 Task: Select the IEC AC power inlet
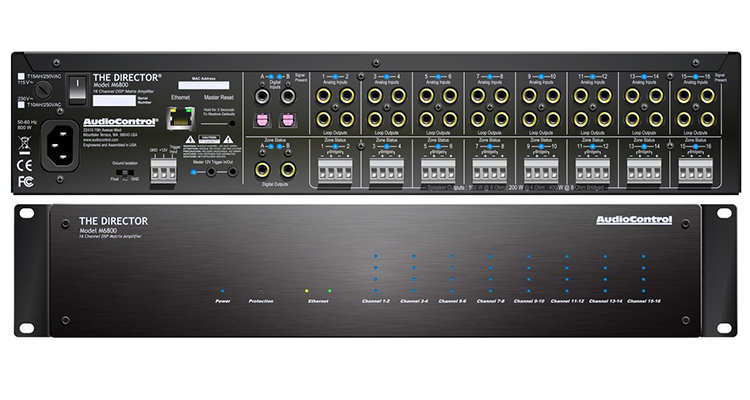(60, 145)
